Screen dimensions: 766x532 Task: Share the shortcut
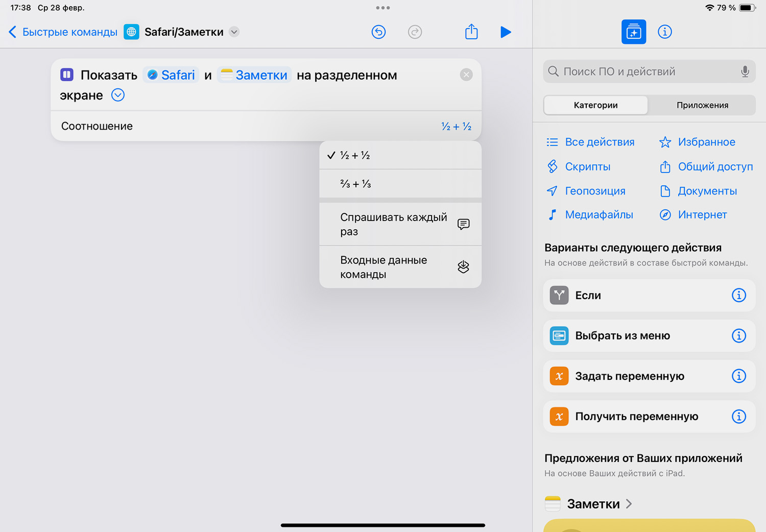[x=471, y=32]
